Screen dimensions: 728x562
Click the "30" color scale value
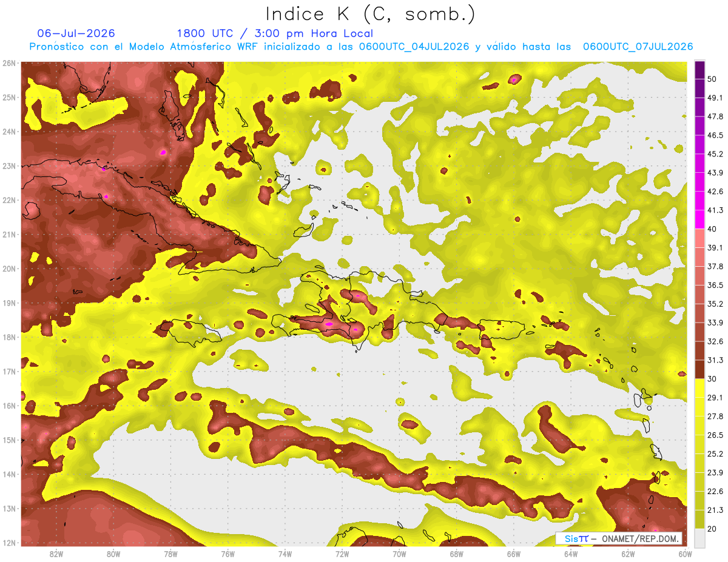pyautogui.click(x=712, y=379)
